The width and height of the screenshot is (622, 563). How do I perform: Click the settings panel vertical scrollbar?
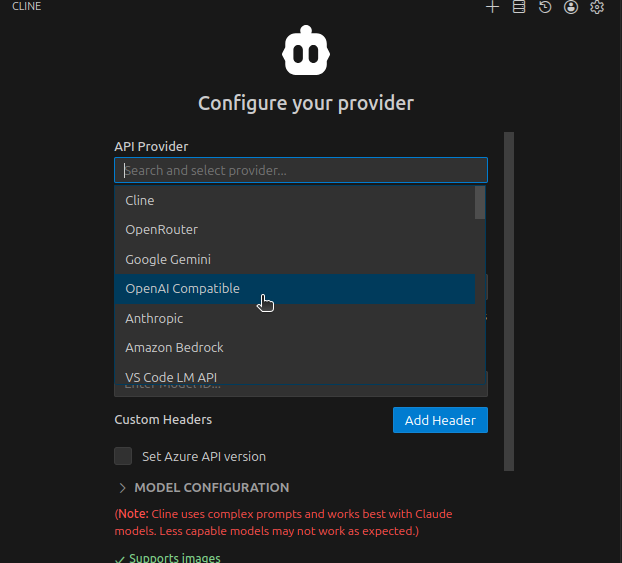[509, 300]
